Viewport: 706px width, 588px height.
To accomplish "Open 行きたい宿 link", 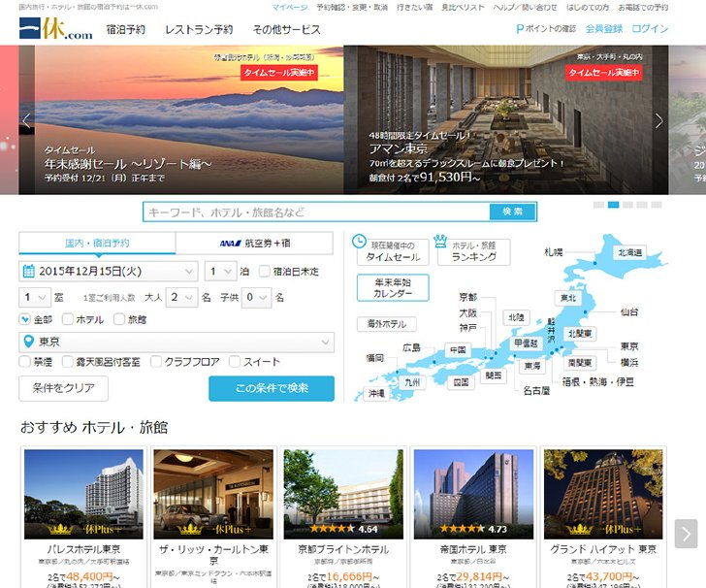I will point(415,7).
